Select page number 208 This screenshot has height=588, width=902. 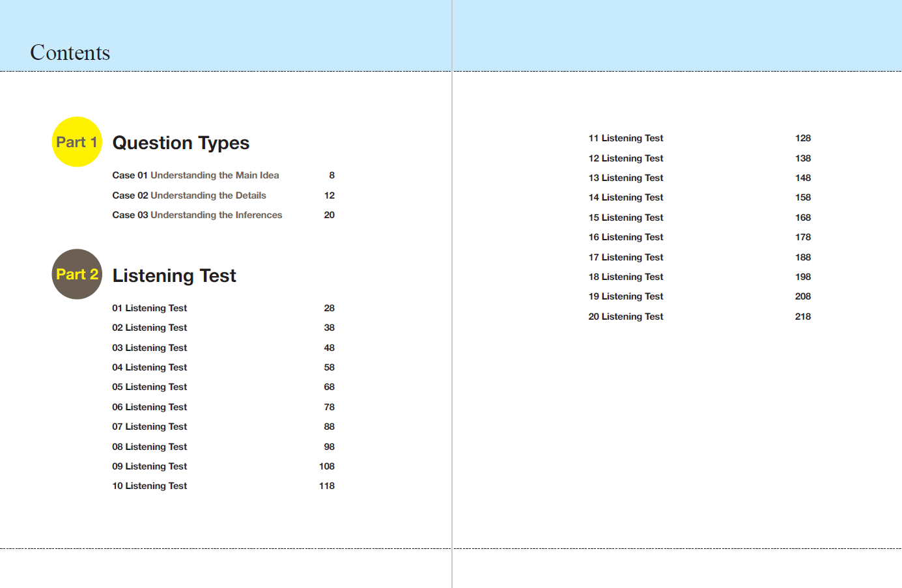(803, 296)
